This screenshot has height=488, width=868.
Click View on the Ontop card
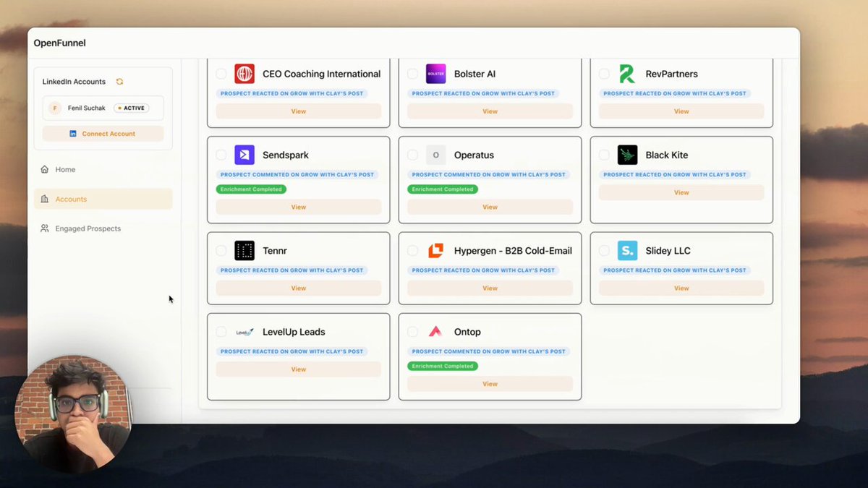pyautogui.click(x=490, y=384)
